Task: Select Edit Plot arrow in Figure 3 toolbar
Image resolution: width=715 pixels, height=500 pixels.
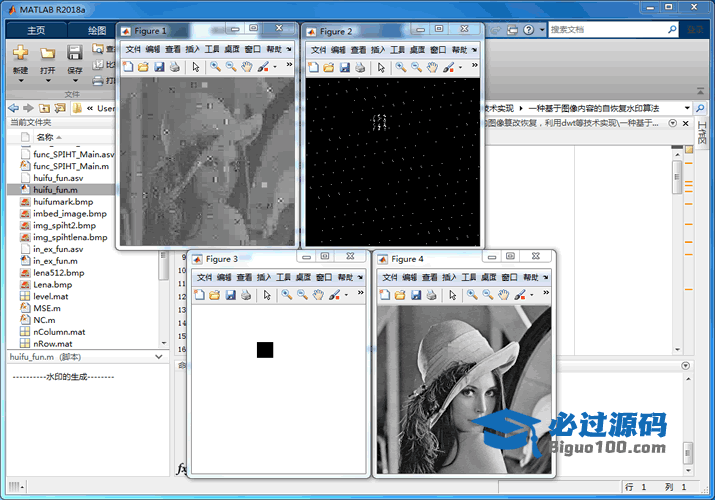Action: (x=267, y=295)
